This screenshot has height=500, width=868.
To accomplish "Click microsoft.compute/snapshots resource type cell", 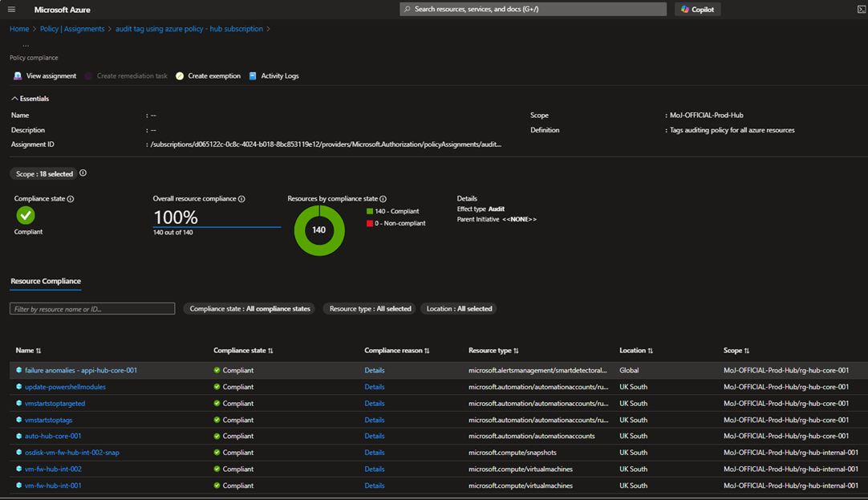I will point(512,453).
